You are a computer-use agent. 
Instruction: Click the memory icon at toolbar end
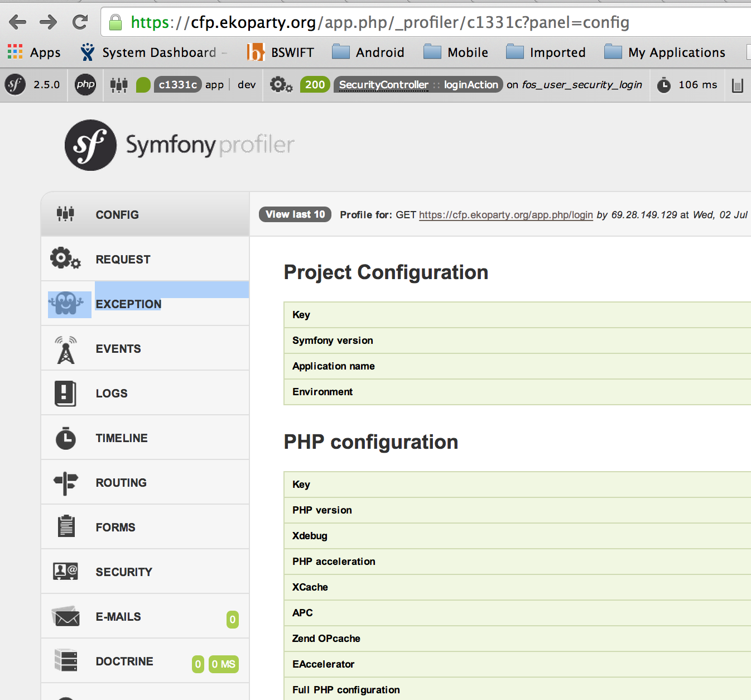tap(738, 85)
